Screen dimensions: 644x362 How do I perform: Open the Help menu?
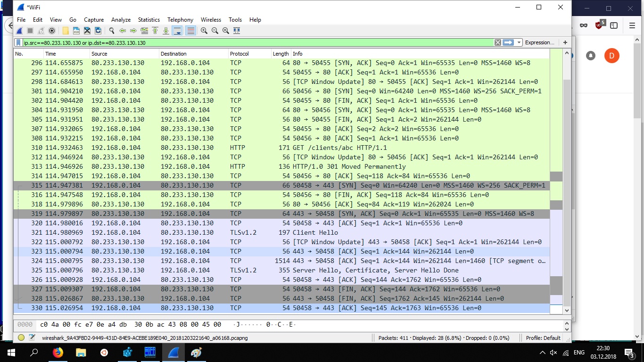click(x=255, y=20)
